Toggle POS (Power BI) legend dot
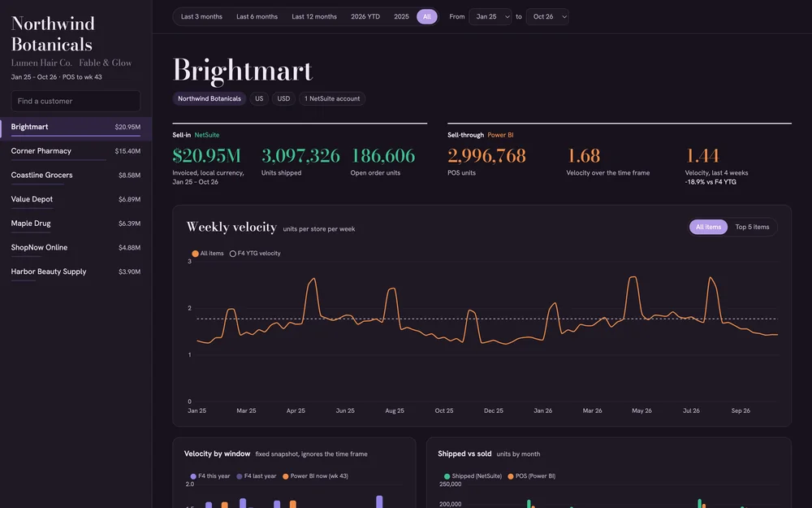 click(x=511, y=476)
